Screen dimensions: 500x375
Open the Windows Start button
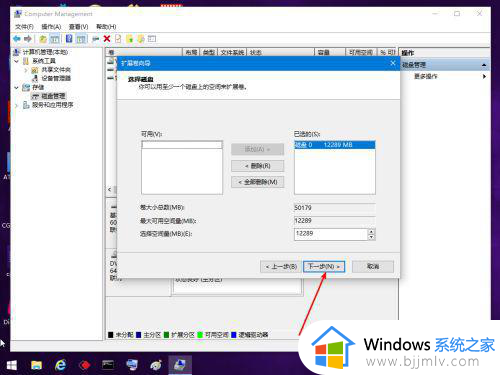click(12, 365)
